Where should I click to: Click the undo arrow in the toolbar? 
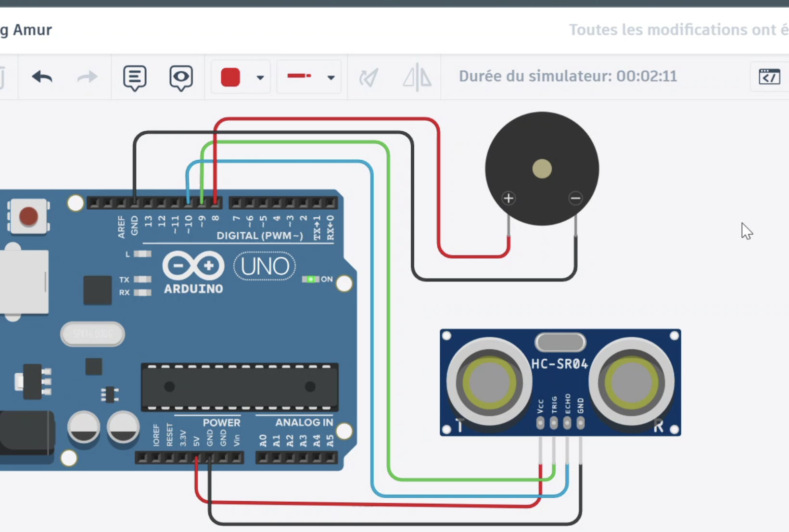pos(42,77)
